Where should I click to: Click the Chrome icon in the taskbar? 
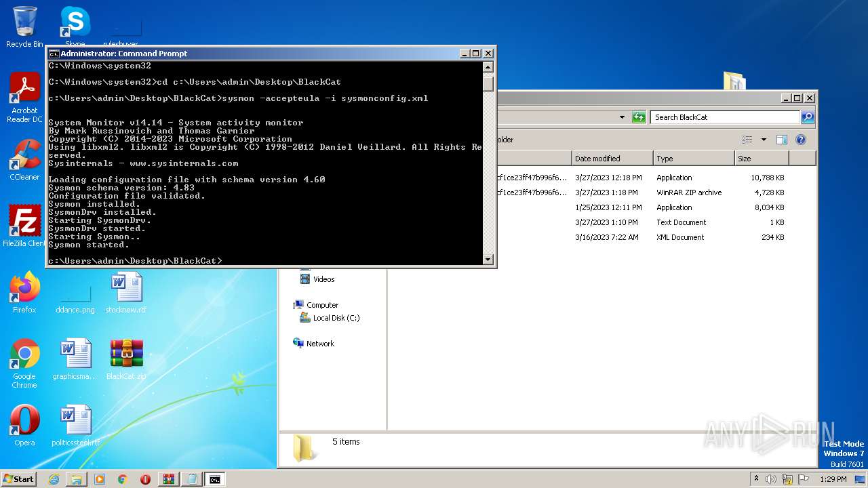pos(123,479)
